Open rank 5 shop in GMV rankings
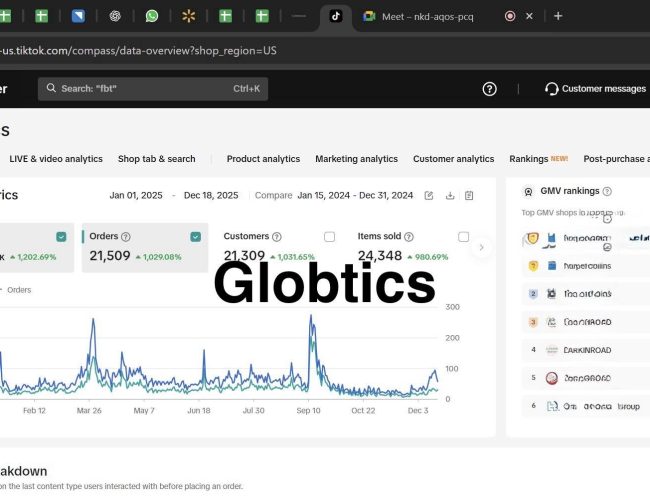Image resolution: width=650 pixels, height=500 pixels. point(586,378)
